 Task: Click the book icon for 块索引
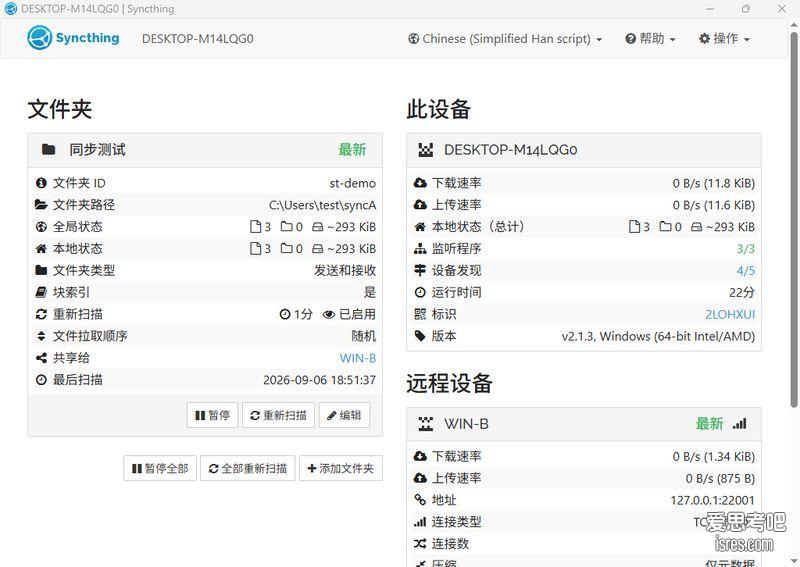click(41, 292)
